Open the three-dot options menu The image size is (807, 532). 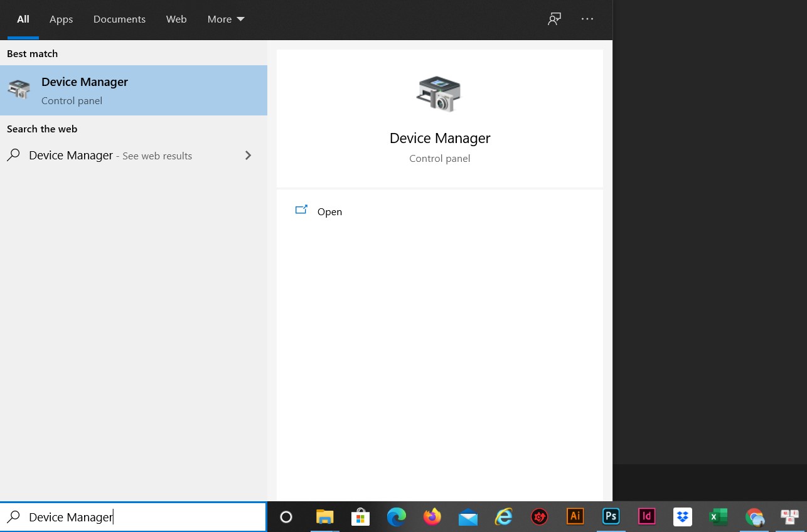coord(587,19)
